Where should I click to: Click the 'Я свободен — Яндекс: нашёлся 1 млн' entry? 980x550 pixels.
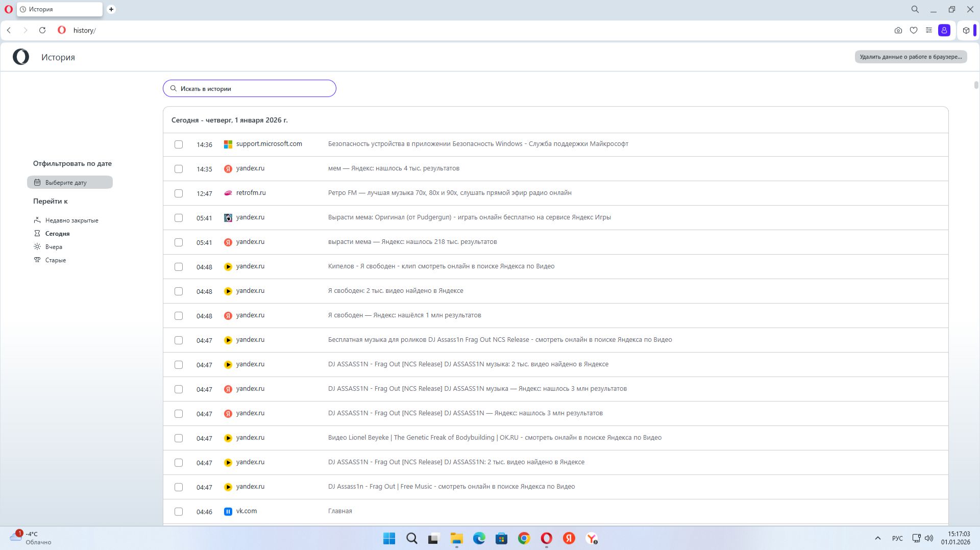404,315
